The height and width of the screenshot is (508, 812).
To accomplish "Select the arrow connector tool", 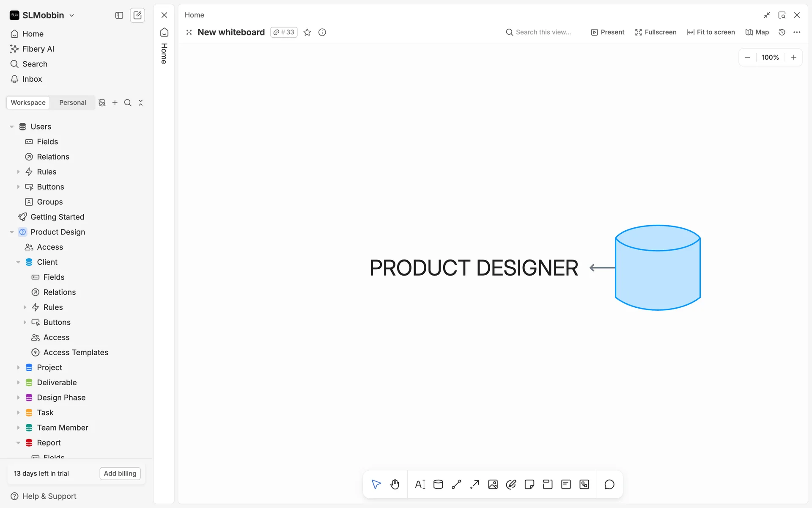I will tap(475, 484).
